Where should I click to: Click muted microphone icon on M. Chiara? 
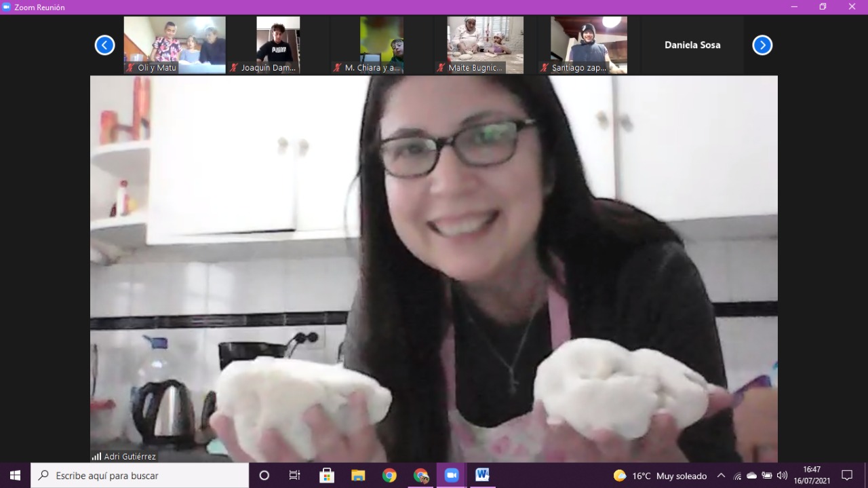(x=337, y=68)
